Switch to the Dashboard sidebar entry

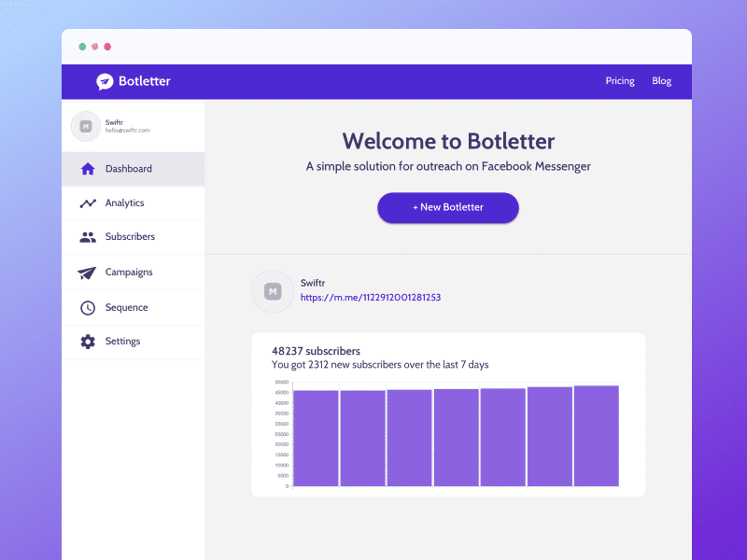[128, 169]
